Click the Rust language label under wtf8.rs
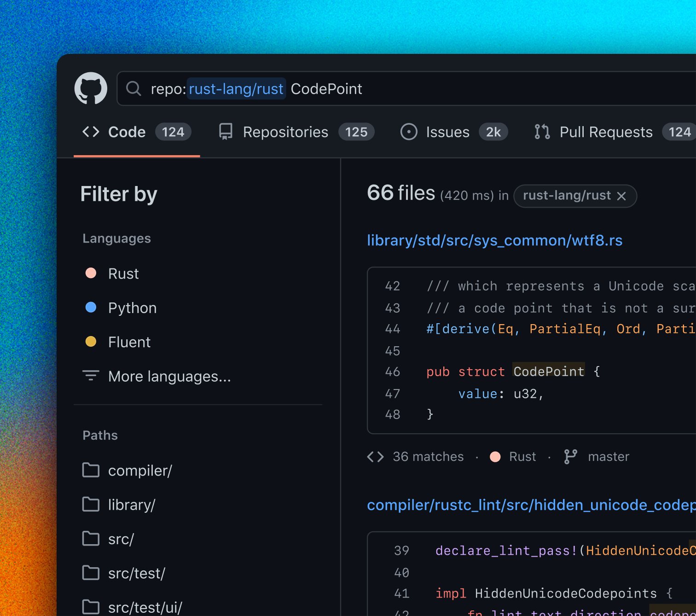Image resolution: width=696 pixels, height=616 pixels. [x=522, y=457]
